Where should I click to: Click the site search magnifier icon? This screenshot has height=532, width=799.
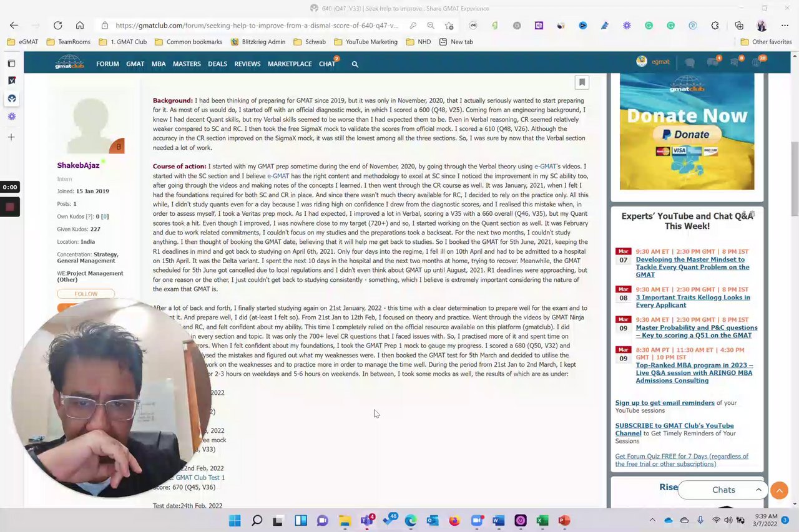355,64
